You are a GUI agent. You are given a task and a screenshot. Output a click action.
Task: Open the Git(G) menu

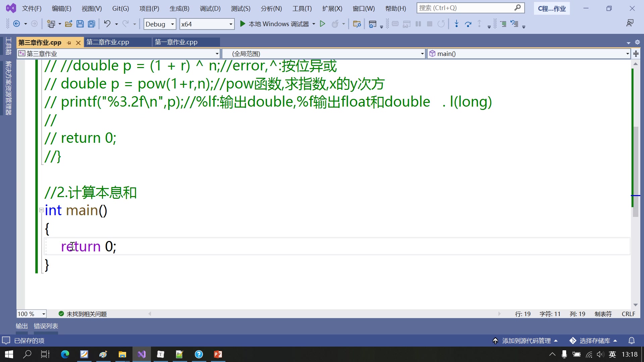coord(121,8)
